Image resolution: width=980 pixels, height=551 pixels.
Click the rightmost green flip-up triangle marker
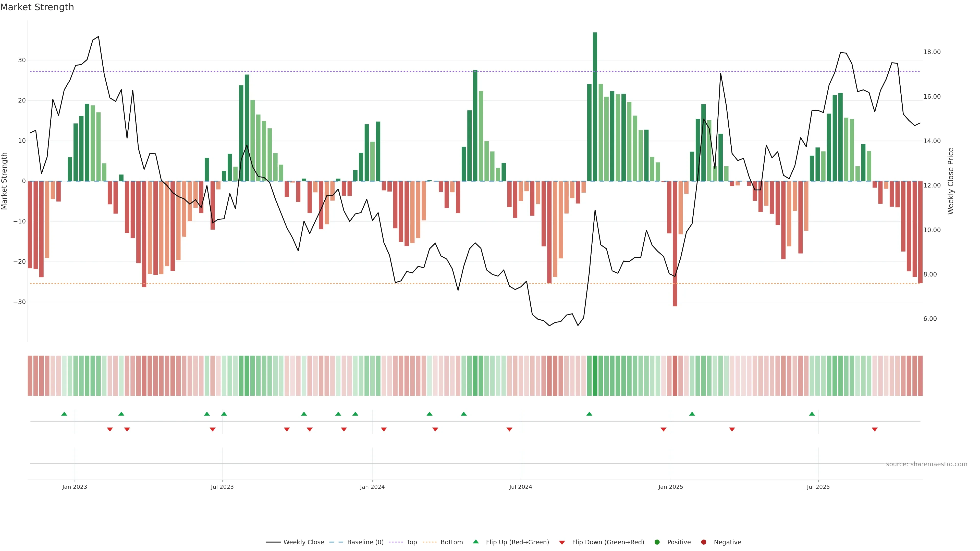[812, 414]
